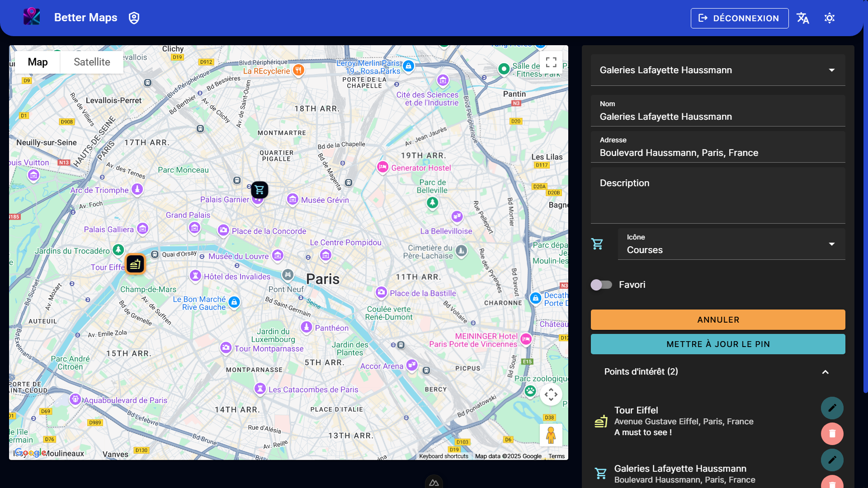The width and height of the screenshot is (868, 488).
Task: Open map camera controls button
Action: click(x=551, y=394)
